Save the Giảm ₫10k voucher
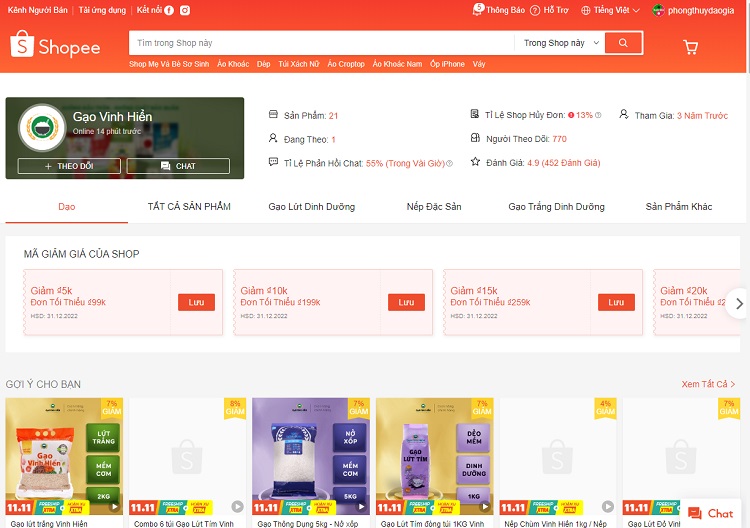 pyautogui.click(x=406, y=302)
